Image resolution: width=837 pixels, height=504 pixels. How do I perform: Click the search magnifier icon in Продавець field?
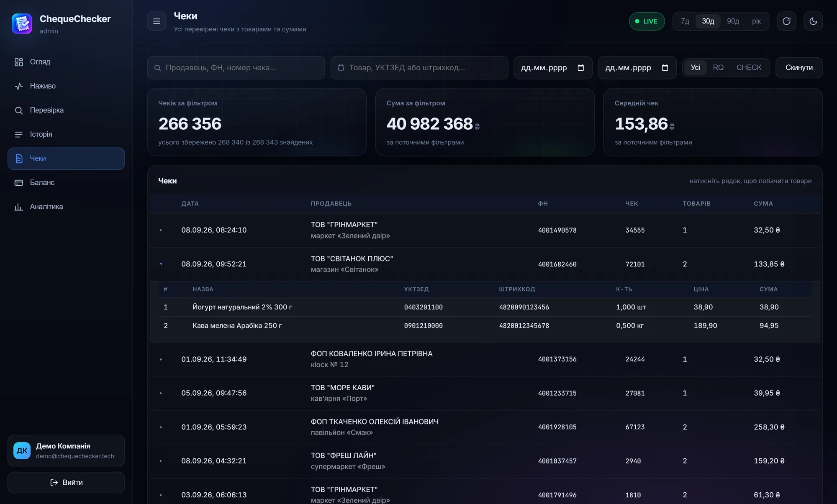point(157,68)
